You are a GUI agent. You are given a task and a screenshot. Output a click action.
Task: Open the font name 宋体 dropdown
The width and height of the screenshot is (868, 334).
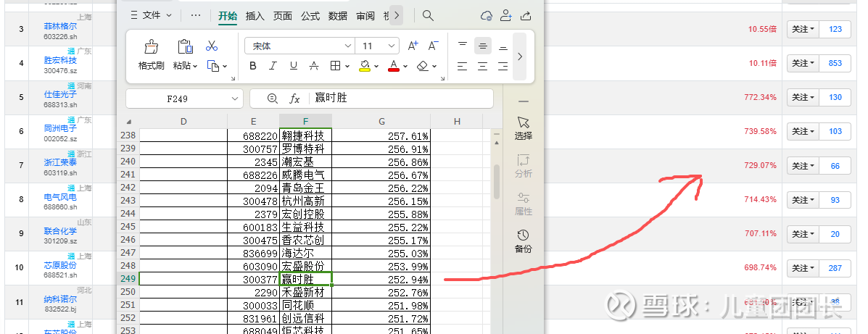348,46
